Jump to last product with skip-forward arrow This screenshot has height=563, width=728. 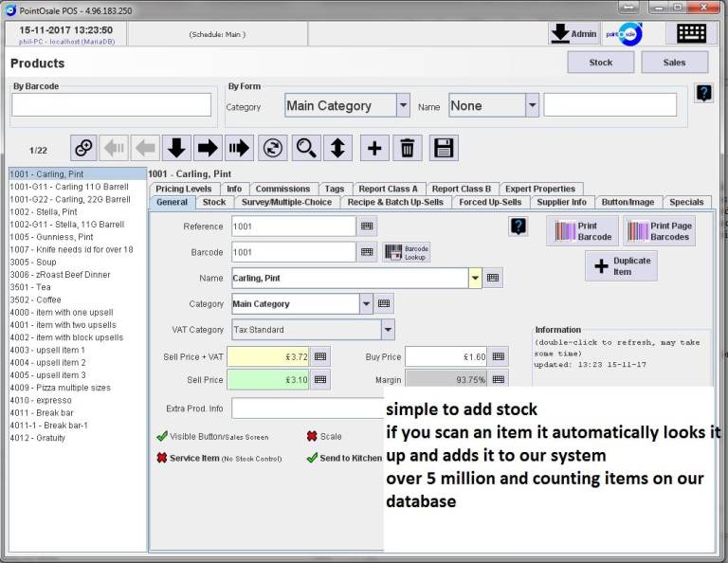click(238, 148)
